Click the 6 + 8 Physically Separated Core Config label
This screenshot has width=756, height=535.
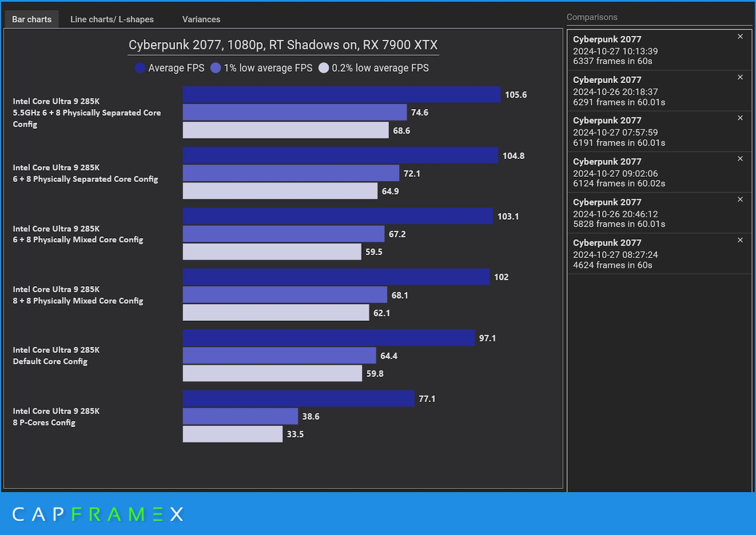(85, 173)
